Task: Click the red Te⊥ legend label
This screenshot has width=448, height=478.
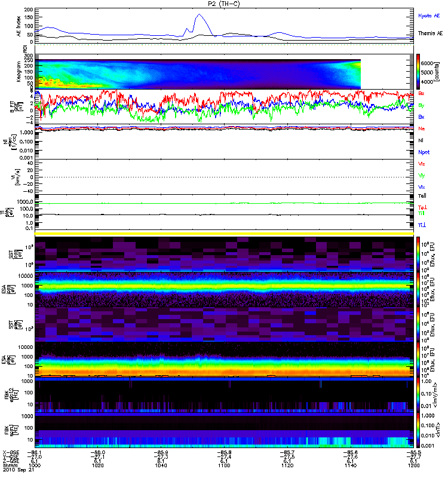Action: point(422,207)
